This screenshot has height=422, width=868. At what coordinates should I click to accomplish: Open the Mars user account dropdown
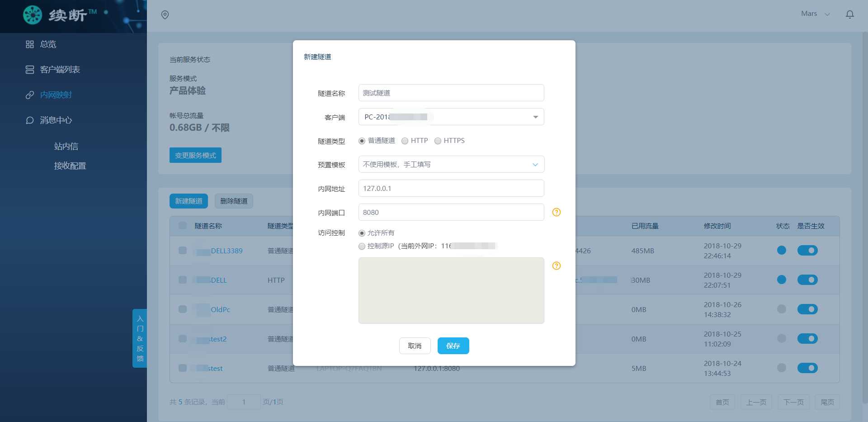point(815,14)
